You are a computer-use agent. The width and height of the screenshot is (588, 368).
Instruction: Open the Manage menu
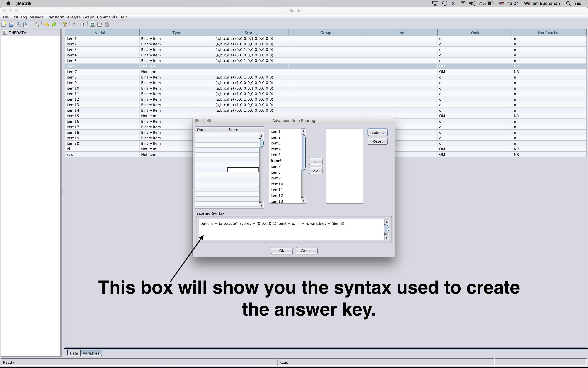click(36, 17)
